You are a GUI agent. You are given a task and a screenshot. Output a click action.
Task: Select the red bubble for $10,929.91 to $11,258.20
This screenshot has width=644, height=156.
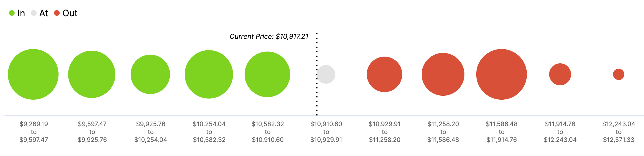pos(384,74)
